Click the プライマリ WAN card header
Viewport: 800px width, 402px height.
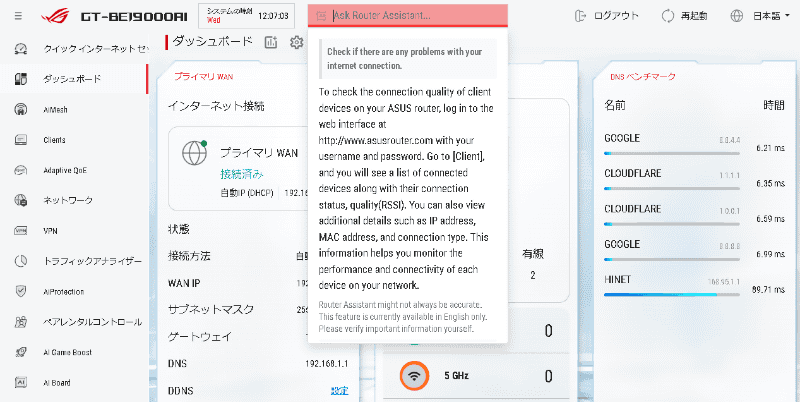(204, 77)
